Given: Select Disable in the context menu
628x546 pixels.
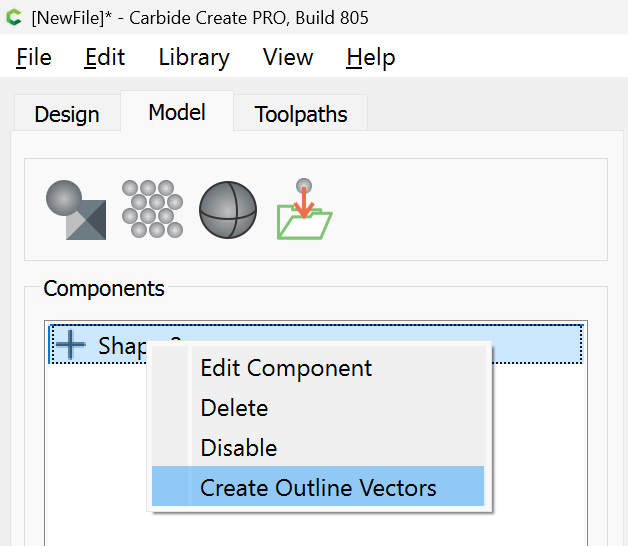Looking at the screenshot, I should [318, 447].
